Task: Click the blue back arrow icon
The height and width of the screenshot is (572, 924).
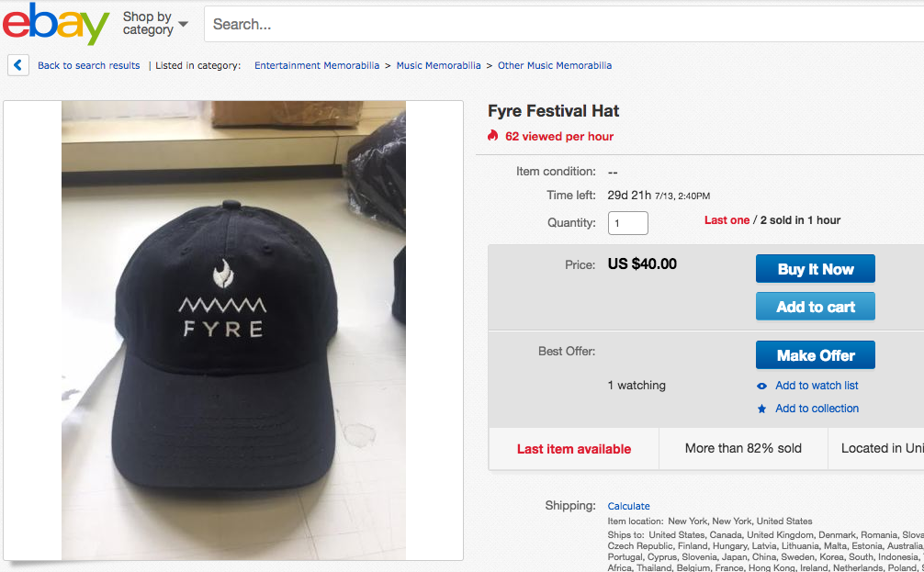Action: (17, 65)
